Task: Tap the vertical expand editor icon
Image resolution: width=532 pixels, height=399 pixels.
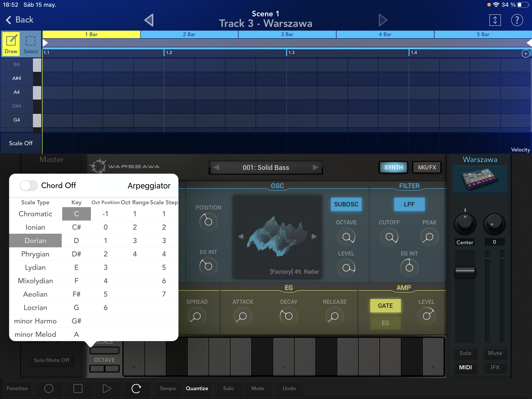Action: 495,20
